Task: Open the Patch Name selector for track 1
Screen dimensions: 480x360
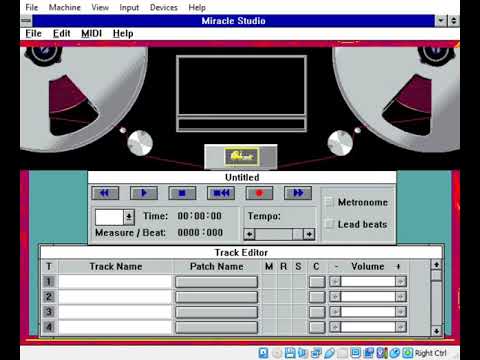Action: click(x=217, y=282)
